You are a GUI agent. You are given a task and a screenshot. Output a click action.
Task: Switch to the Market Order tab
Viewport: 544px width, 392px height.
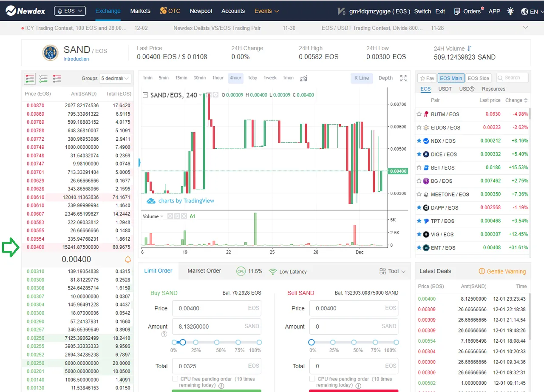coord(204,271)
